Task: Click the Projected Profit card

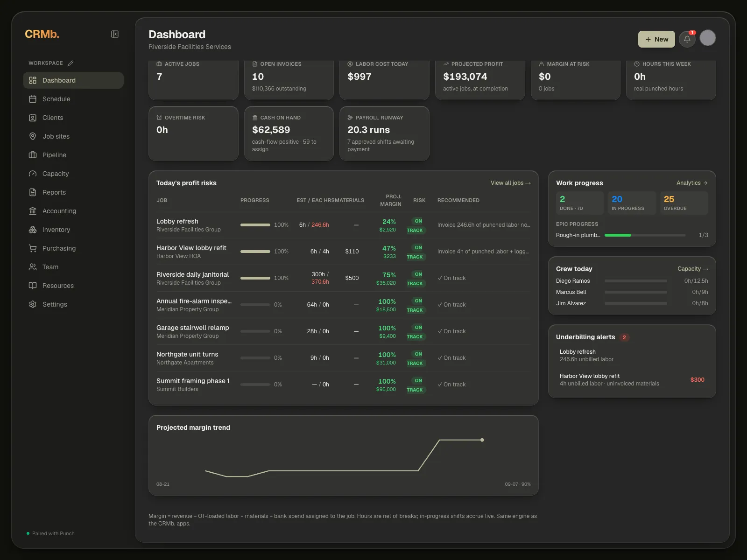Action: [x=480, y=79]
